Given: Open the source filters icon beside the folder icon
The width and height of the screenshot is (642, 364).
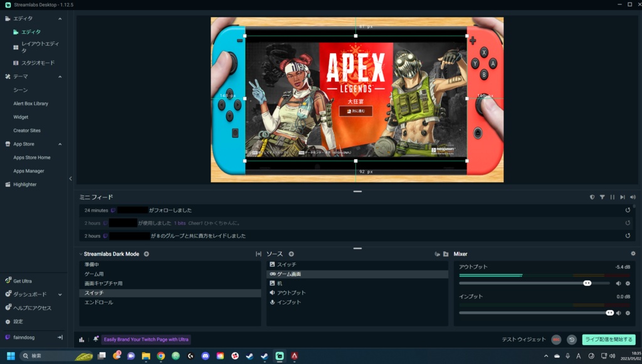Looking at the screenshot, I should coord(437,254).
